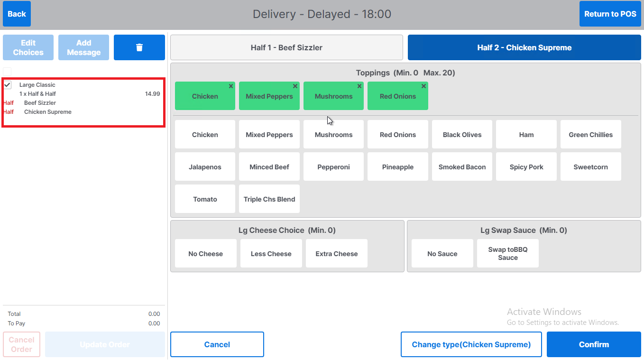
Task: Add Jalapenos topping
Action: 205,167
